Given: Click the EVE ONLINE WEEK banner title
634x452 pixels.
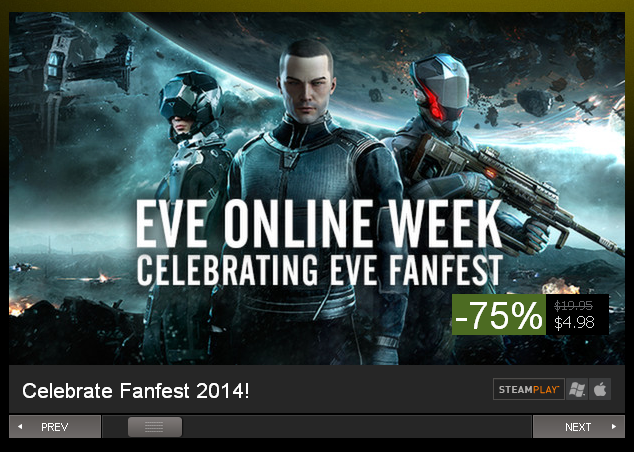Looking at the screenshot, I should (319, 225).
